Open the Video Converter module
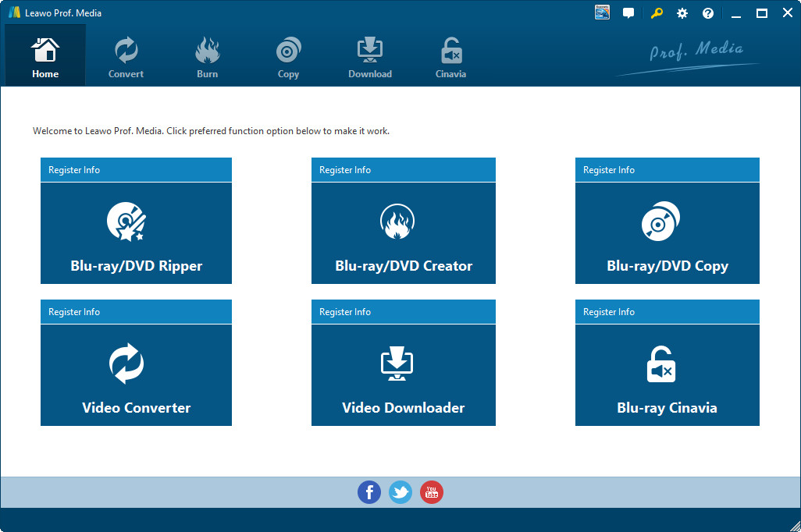Viewport: 801px width, 532px height. (136, 374)
